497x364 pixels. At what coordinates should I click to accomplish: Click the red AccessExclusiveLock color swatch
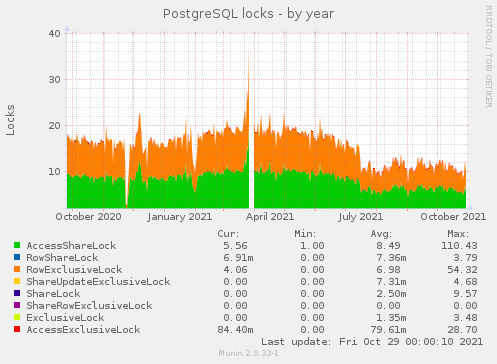click(x=17, y=329)
